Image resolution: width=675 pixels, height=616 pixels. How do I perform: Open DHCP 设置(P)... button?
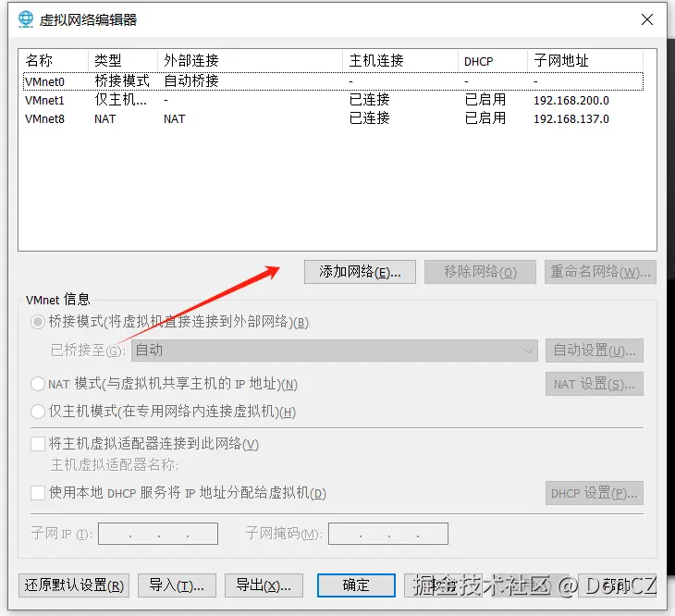595,493
